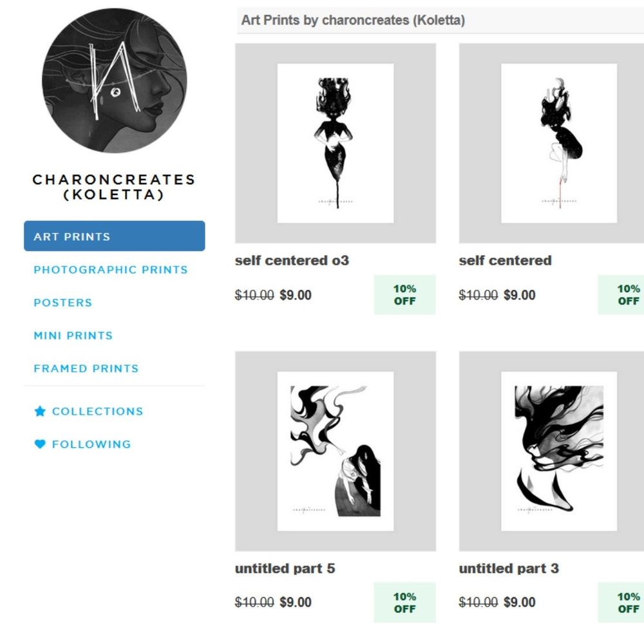Click the 'self centered o3' title
644x644 pixels.
pyautogui.click(x=292, y=260)
